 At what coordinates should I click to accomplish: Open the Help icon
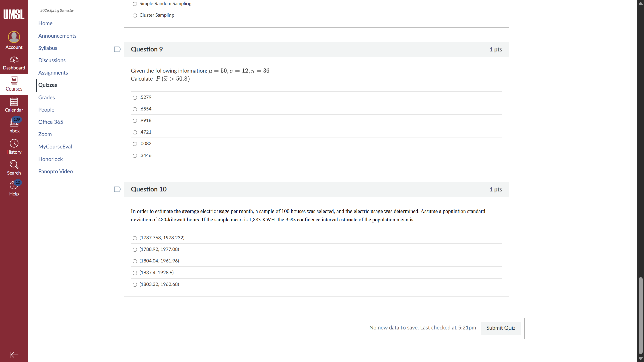pos(14,185)
